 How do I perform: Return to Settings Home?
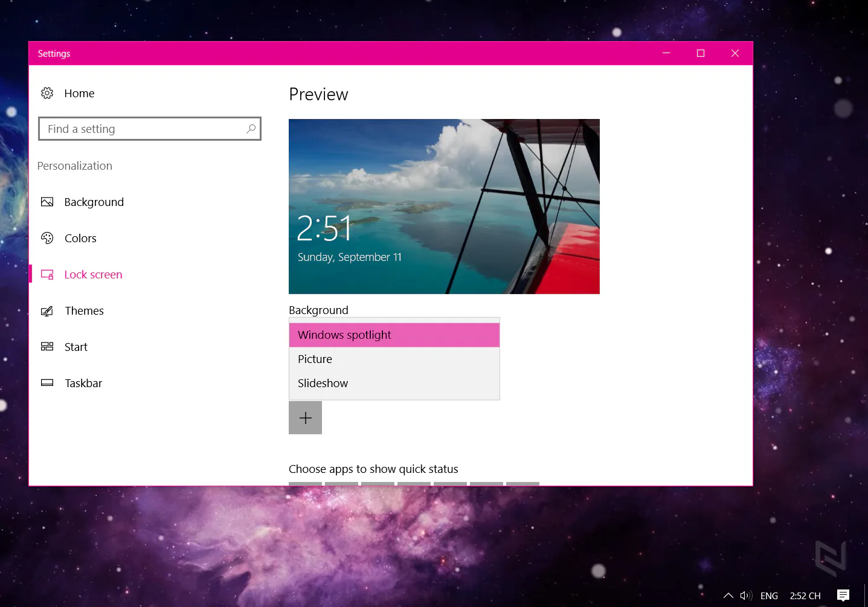tap(79, 93)
